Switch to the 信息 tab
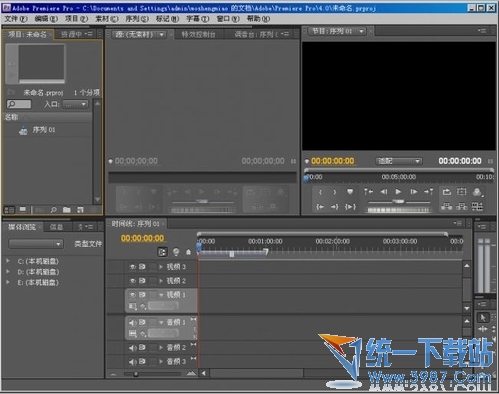 [x=56, y=227]
